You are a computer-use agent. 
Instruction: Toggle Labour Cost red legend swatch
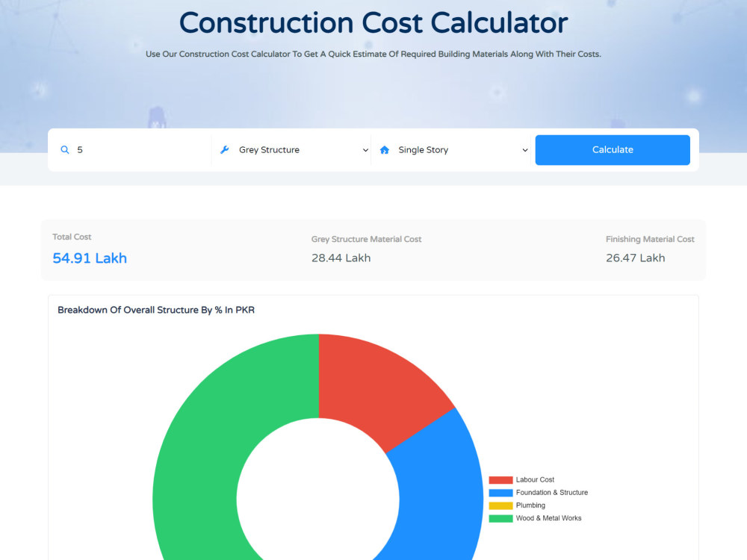pos(500,480)
